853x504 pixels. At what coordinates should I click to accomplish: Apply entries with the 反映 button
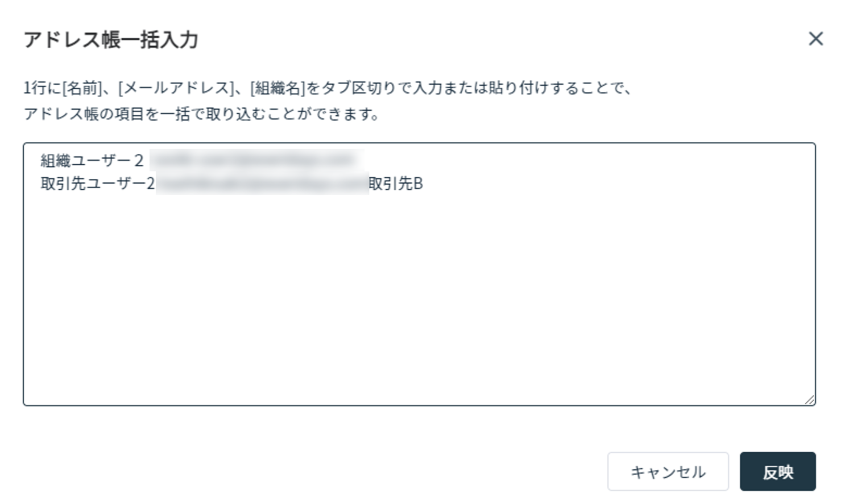[777, 472]
